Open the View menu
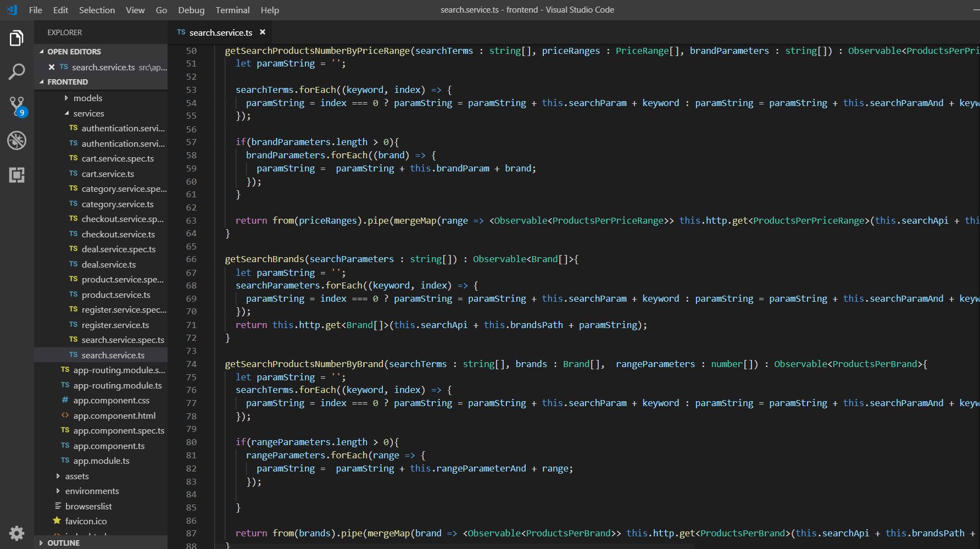Image resolution: width=980 pixels, height=549 pixels. [x=135, y=10]
